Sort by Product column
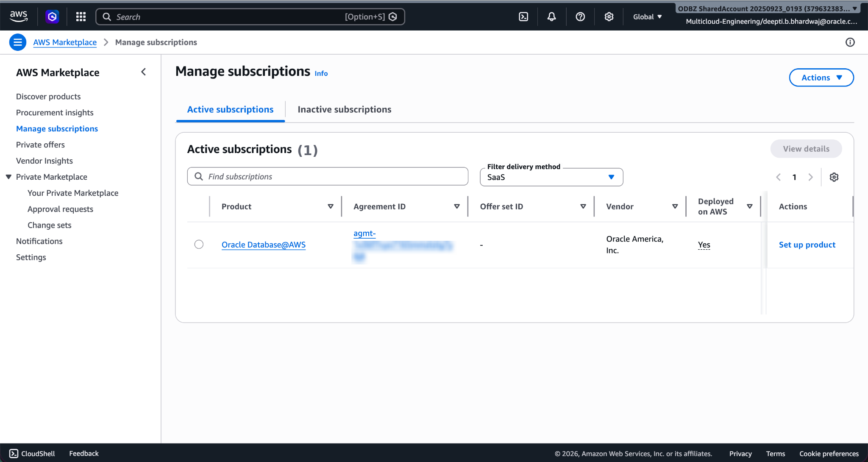 click(x=330, y=206)
